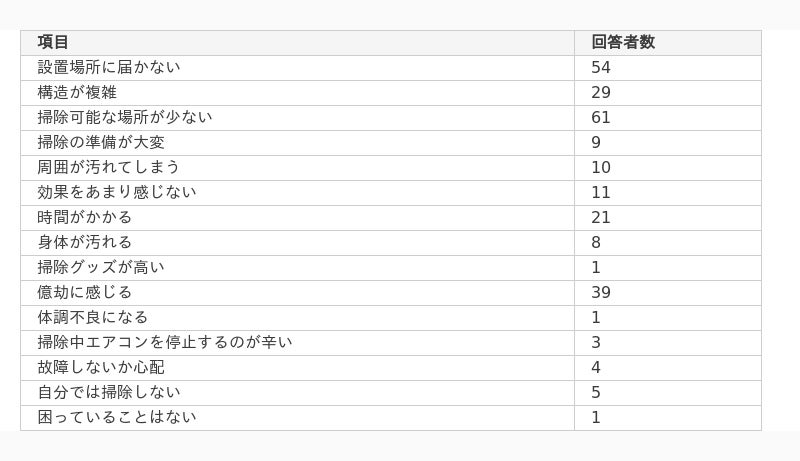Click the 自分では掃除しない cell
This screenshot has width=800, height=461.
[297, 392]
